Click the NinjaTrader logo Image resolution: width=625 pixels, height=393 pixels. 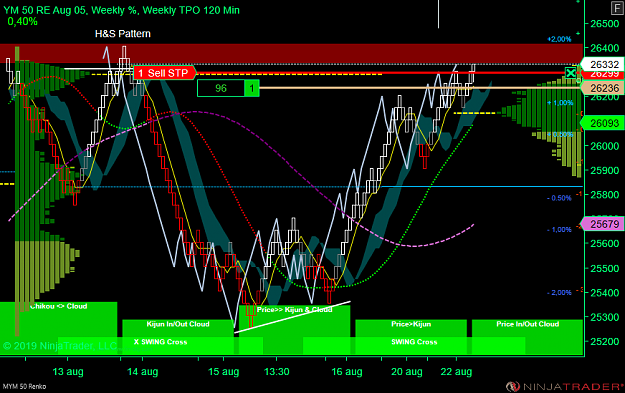pyautogui.click(x=565, y=386)
